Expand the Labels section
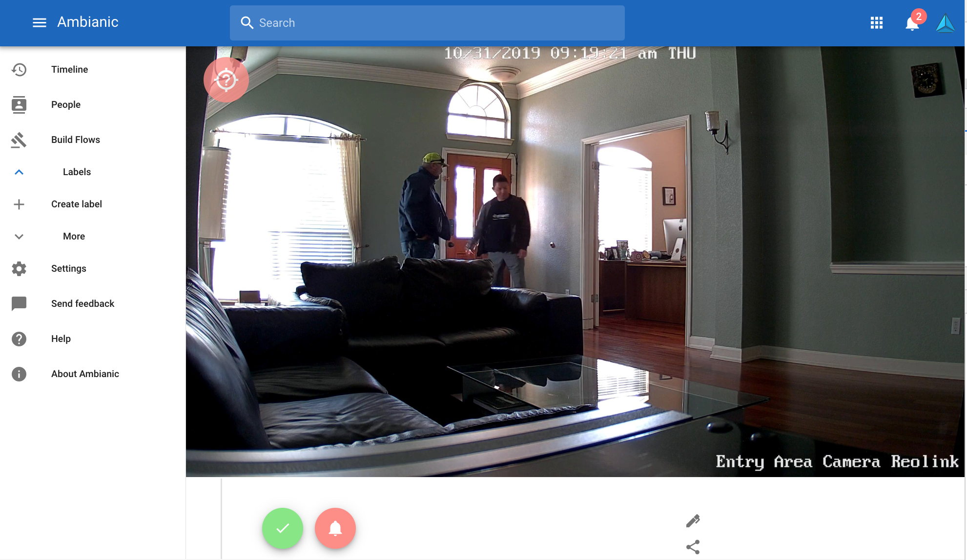 point(18,172)
